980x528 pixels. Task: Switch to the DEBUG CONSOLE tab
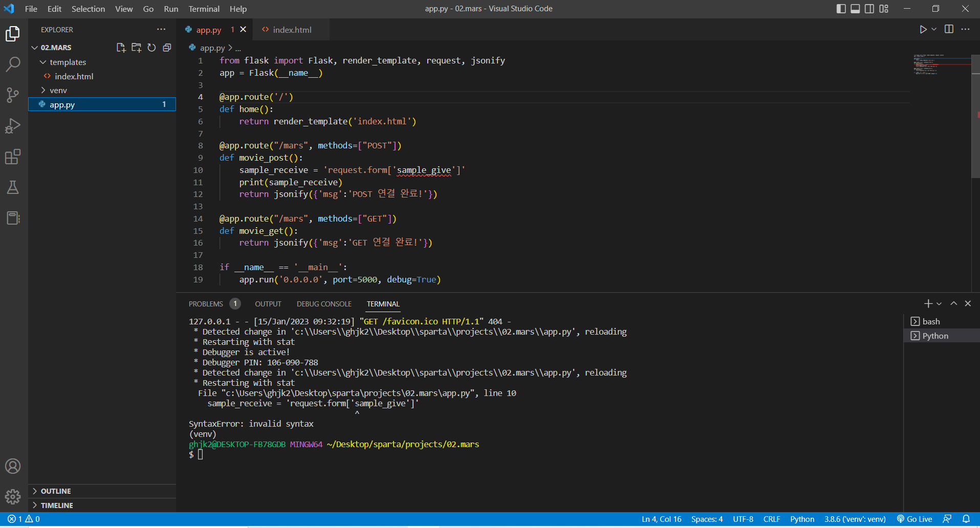tap(324, 304)
